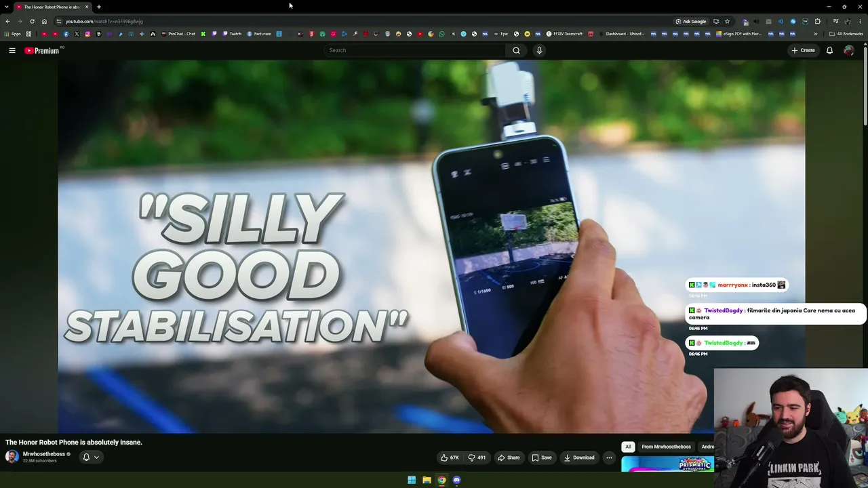This screenshot has width=868, height=488.
Task: Open Mrwhosetheboss channel avatar
Action: [x=12, y=456]
